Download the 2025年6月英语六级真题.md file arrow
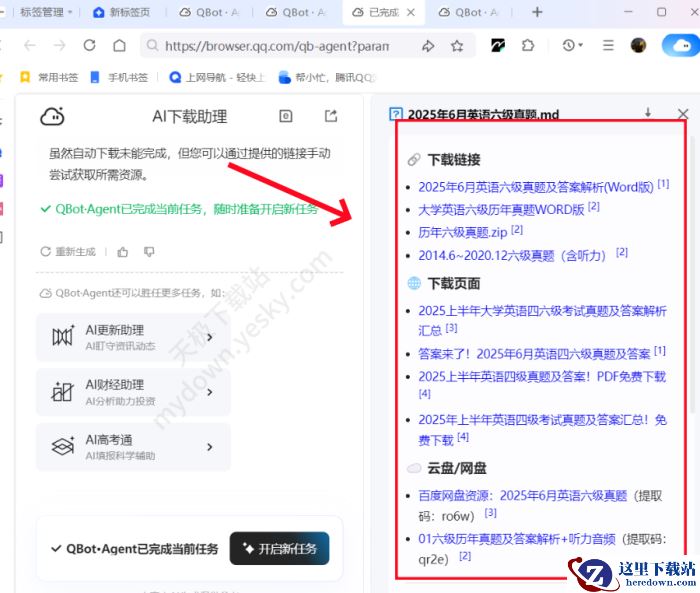The height and width of the screenshot is (593, 700). 648,113
